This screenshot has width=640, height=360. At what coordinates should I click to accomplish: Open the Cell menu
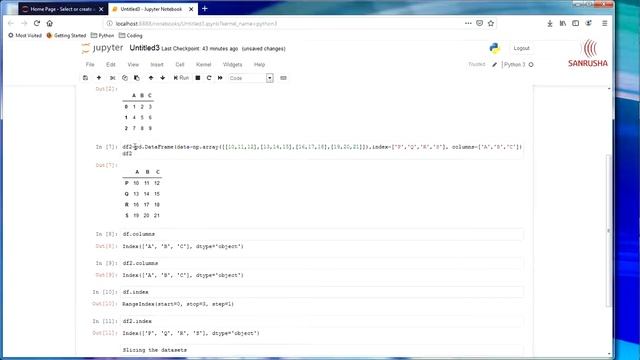[180, 64]
